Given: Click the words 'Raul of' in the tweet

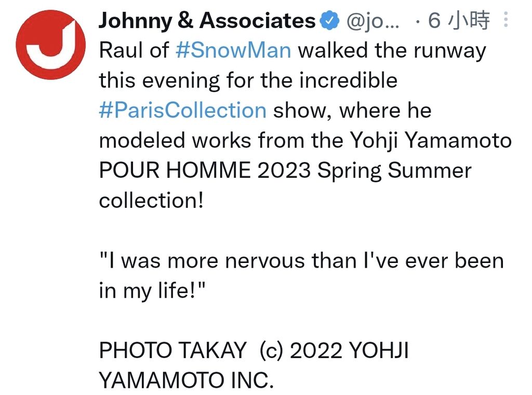Looking at the screenshot, I should click(x=134, y=50).
